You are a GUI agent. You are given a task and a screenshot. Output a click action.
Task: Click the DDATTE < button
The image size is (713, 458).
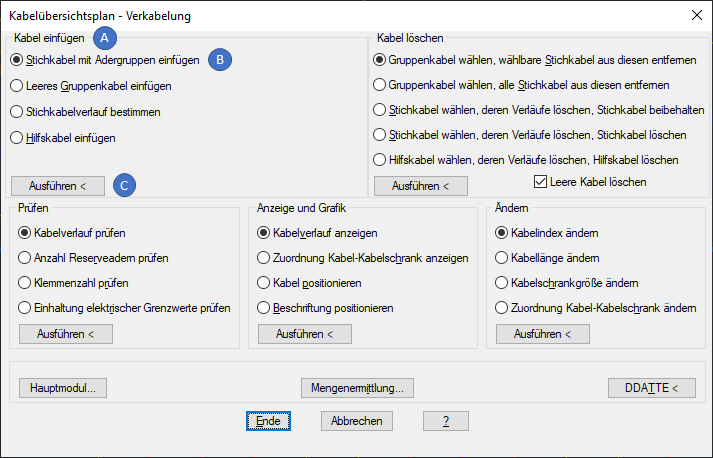point(652,388)
